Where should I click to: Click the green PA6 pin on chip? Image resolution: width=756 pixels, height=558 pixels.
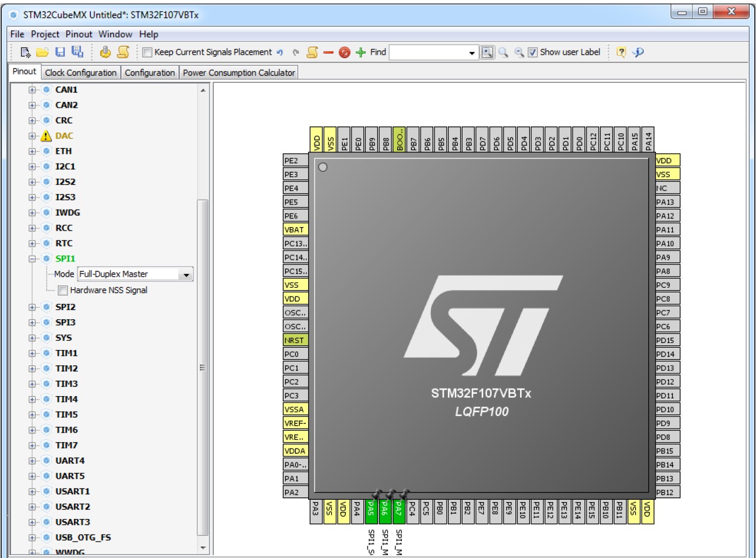(x=384, y=511)
